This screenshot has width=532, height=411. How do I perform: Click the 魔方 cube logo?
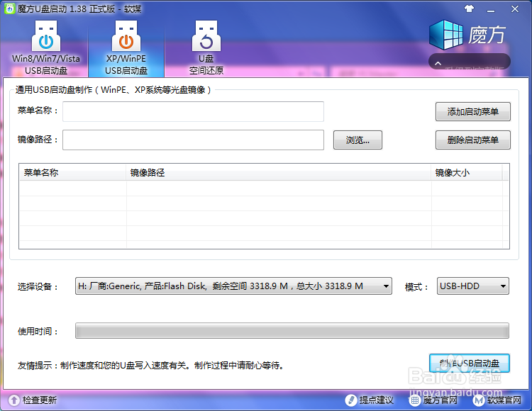pyautogui.click(x=445, y=35)
